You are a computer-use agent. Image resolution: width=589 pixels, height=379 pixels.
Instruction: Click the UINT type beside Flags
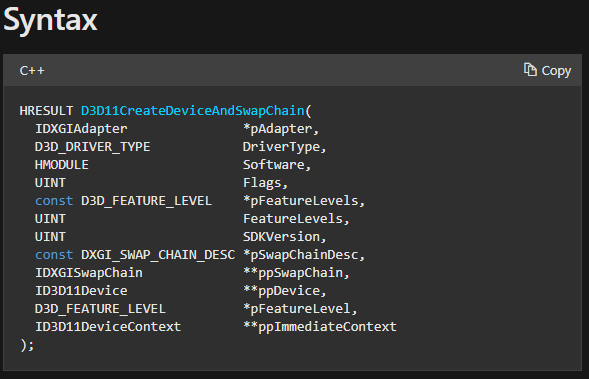click(50, 183)
